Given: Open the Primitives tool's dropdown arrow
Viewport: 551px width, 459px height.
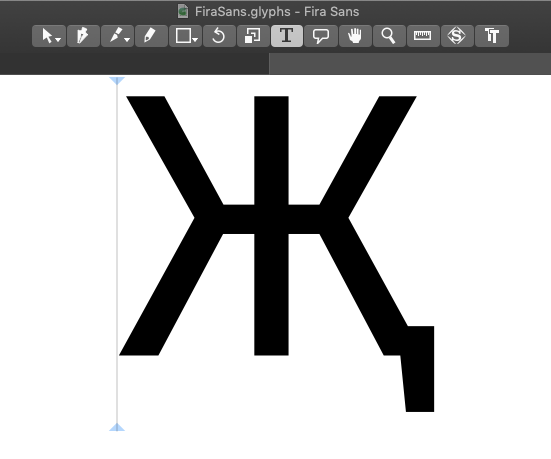Looking at the screenshot, I should [x=195, y=40].
